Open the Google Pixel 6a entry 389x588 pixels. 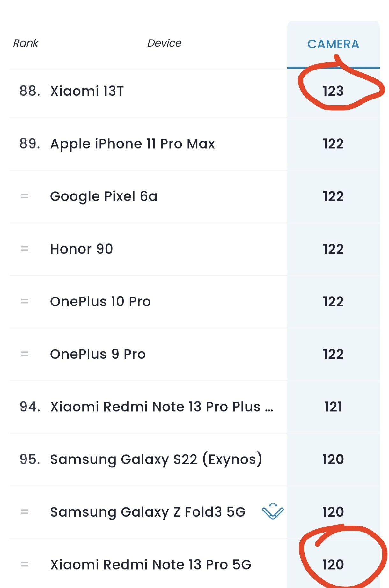[x=104, y=196]
